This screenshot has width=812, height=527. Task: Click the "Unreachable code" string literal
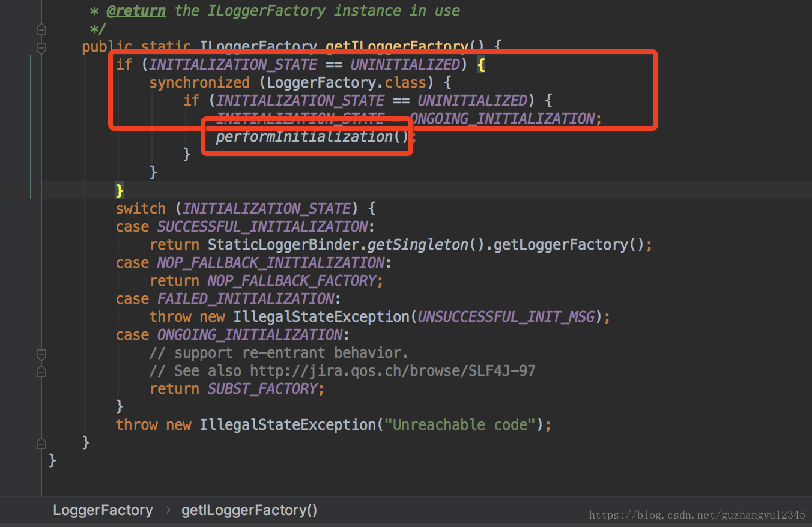click(459, 425)
